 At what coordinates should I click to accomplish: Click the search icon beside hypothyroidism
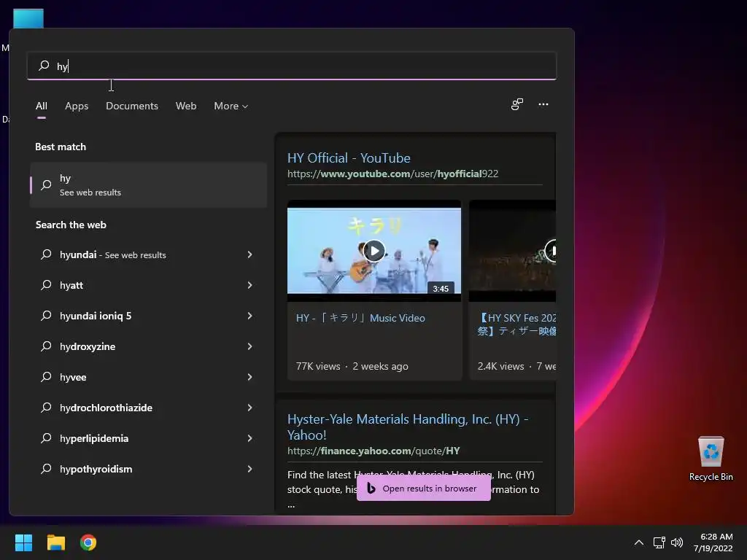pos(46,469)
